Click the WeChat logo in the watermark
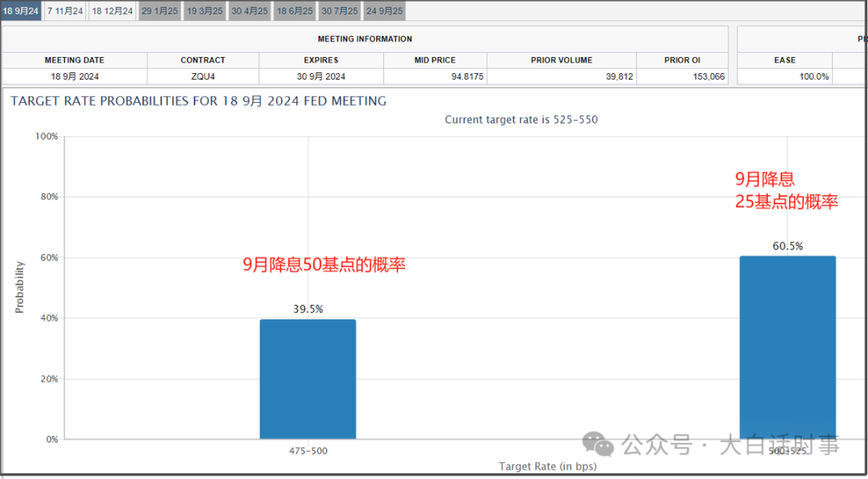The height and width of the screenshot is (479, 868). [597, 444]
